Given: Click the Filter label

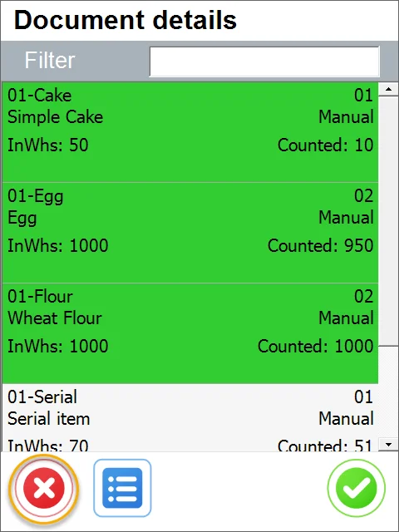Looking at the screenshot, I should point(50,61).
